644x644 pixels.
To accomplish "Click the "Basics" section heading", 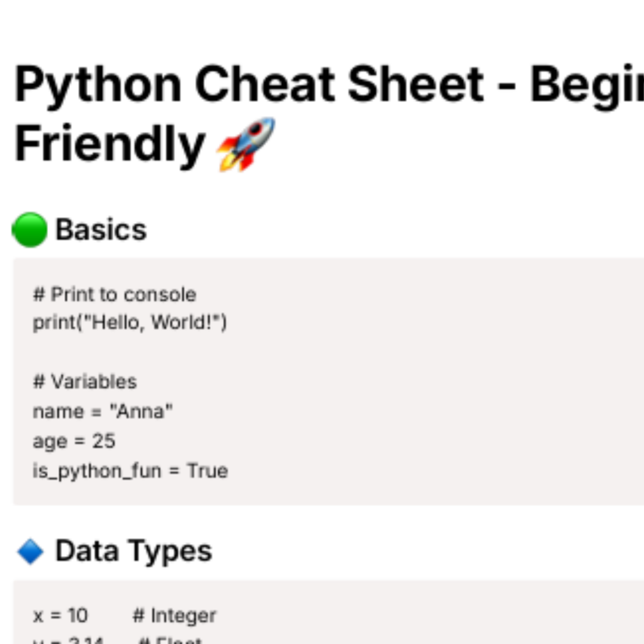I will point(101,229).
